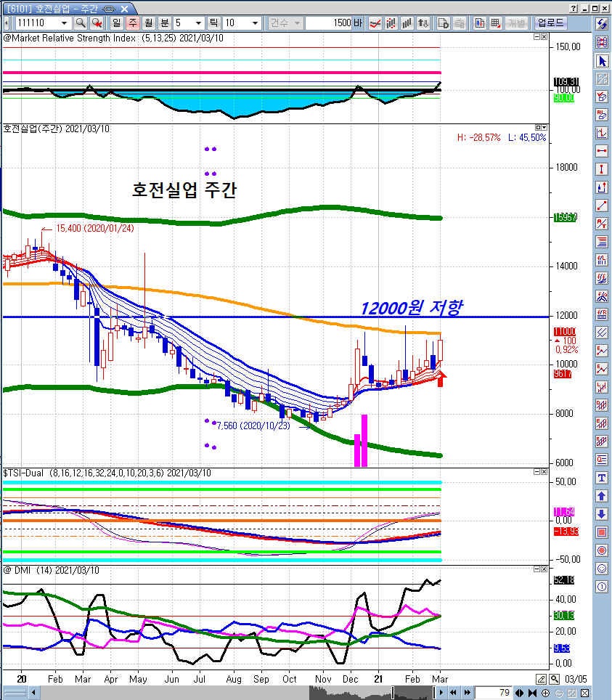Select the T text annotation tool
The image size is (612, 700).
(x=602, y=478)
